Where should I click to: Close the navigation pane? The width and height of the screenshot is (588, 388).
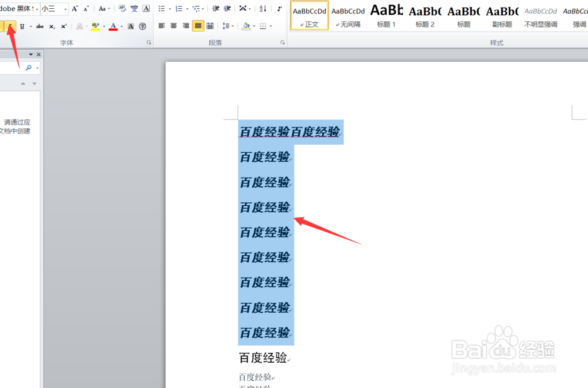[39, 54]
